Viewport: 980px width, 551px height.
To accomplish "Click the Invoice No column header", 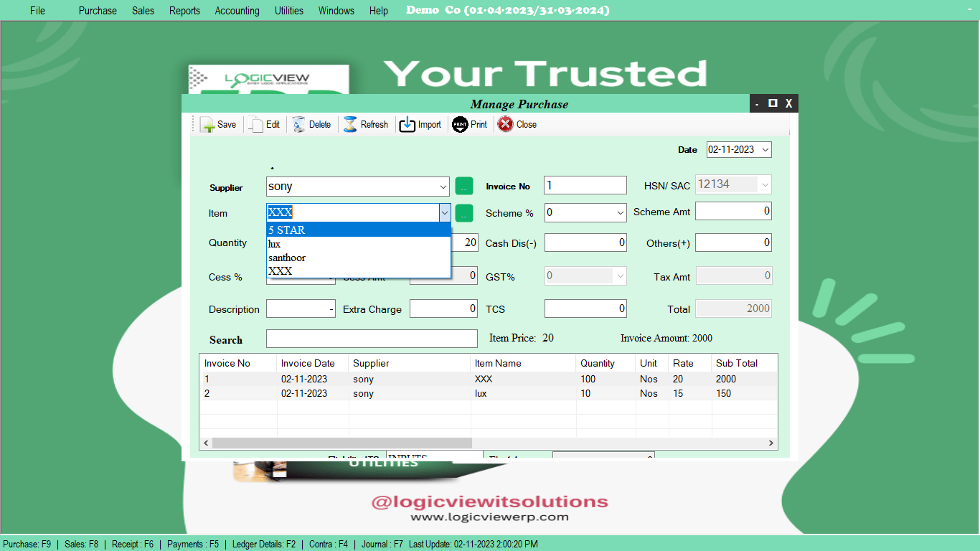I will [237, 363].
